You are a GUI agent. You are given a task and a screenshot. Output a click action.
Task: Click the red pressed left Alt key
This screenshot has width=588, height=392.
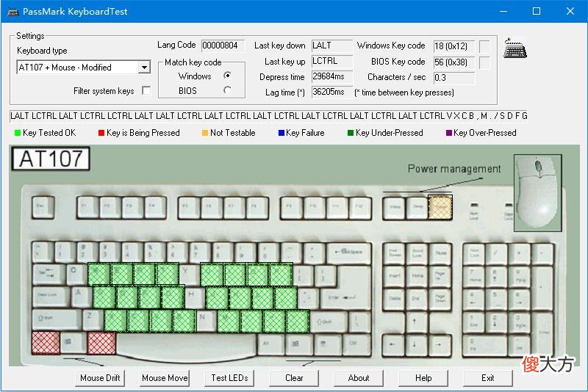pos(101,343)
